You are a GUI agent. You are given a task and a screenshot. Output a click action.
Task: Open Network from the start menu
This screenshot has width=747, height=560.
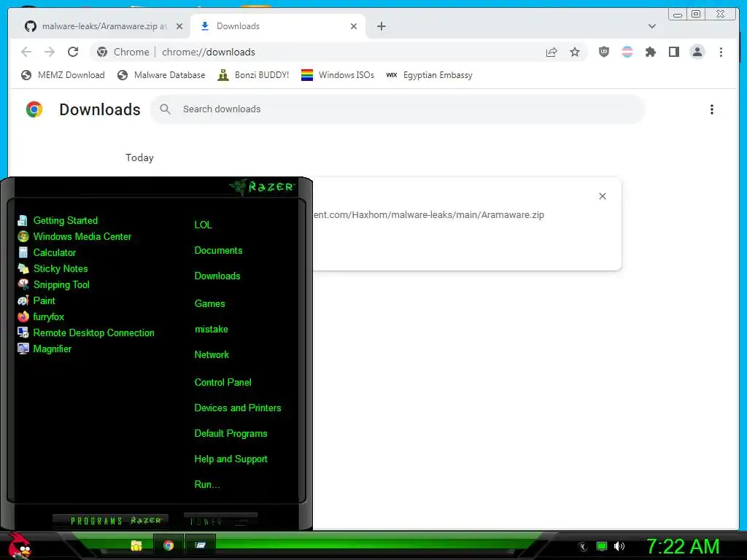(212, 355)
